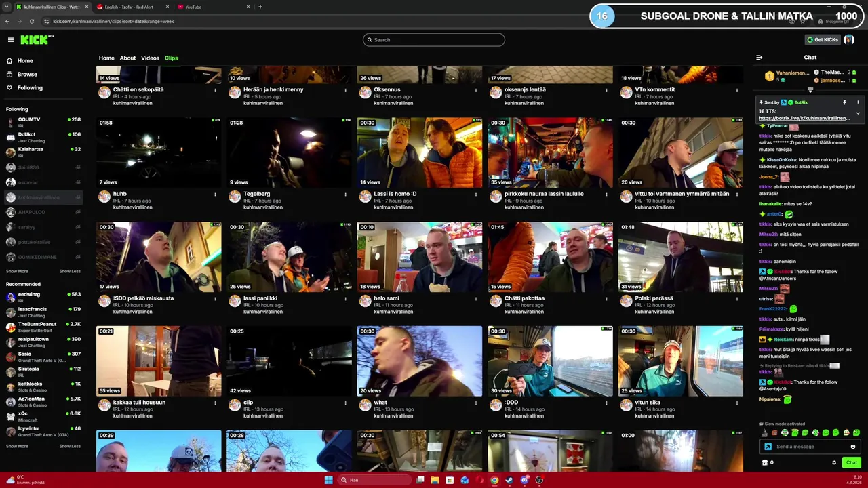Open File Explorer from taskbar
This screenshot has width=868, height=488.
(435, 480)
